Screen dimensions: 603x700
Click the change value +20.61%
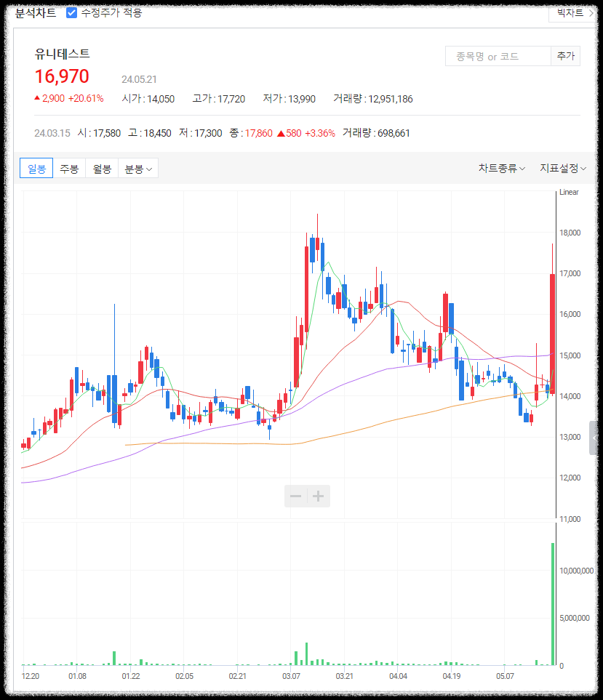point(86,98)
